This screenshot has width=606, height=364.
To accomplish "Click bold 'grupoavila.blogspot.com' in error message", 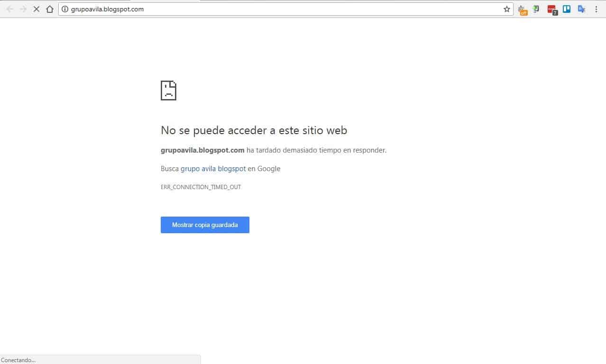I will (x=202, y=150).
